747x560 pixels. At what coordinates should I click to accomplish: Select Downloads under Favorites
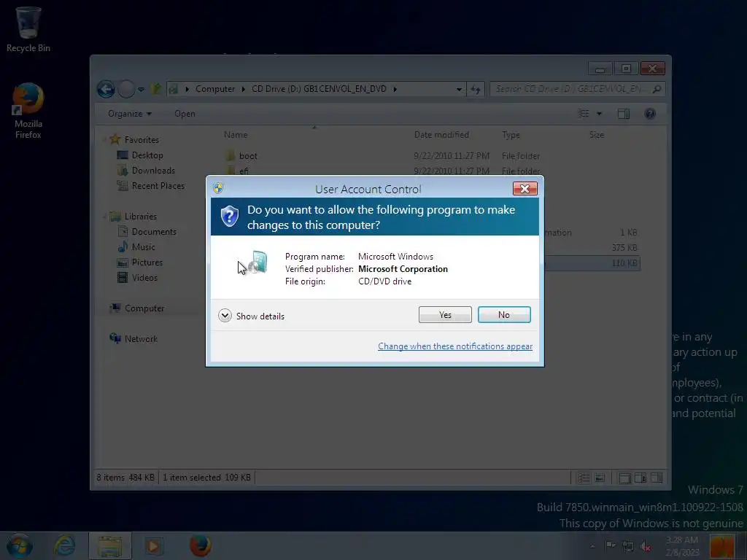pyautogui.click(x=153, y=171)
